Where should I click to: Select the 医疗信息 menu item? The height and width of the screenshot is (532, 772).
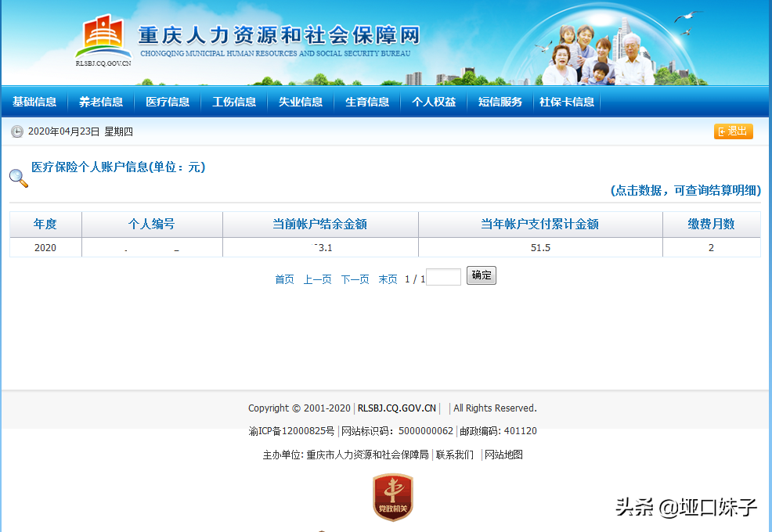pos(168,102)
